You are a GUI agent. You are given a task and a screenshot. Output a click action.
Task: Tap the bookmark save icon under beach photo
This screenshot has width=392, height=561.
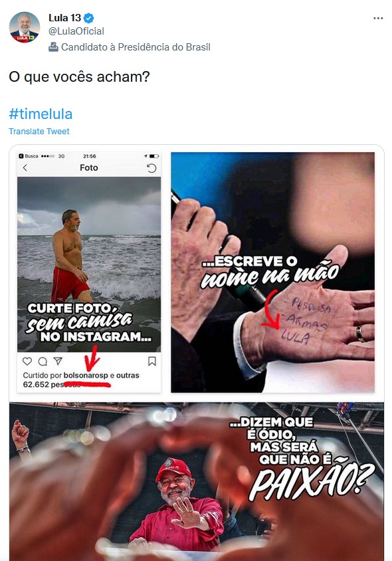point(152,362)
